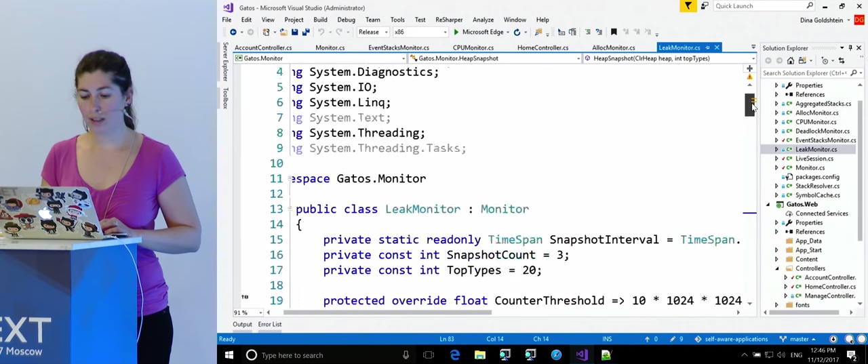Click the self-aware-applications repository indicator
This screenshot has width=868, height=364.
pyautogui.click(x=730, y=339)
